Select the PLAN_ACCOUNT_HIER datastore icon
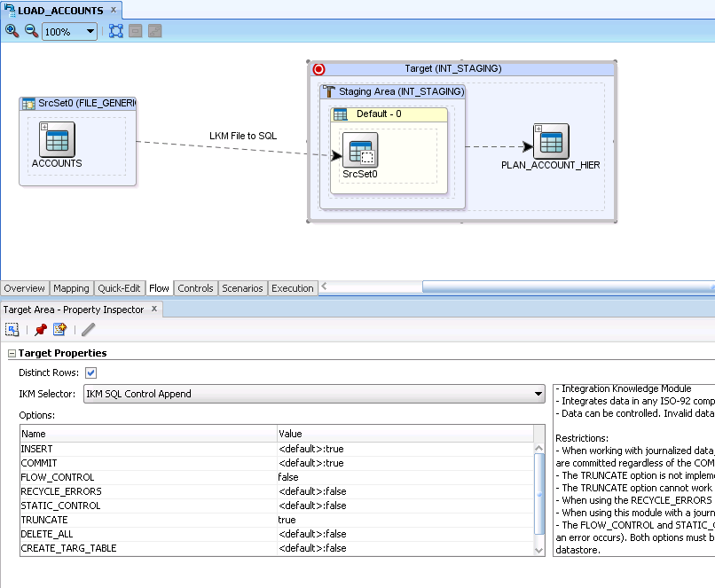The width and height of the screenshot is (715, 588). 550,140
